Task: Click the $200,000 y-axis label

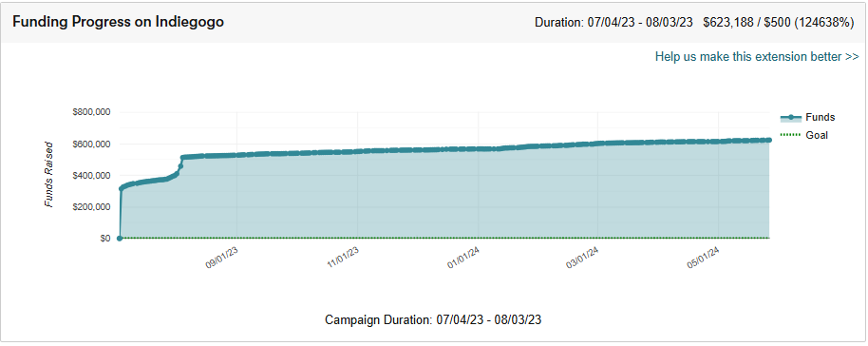Action: [x=92, y=207]
